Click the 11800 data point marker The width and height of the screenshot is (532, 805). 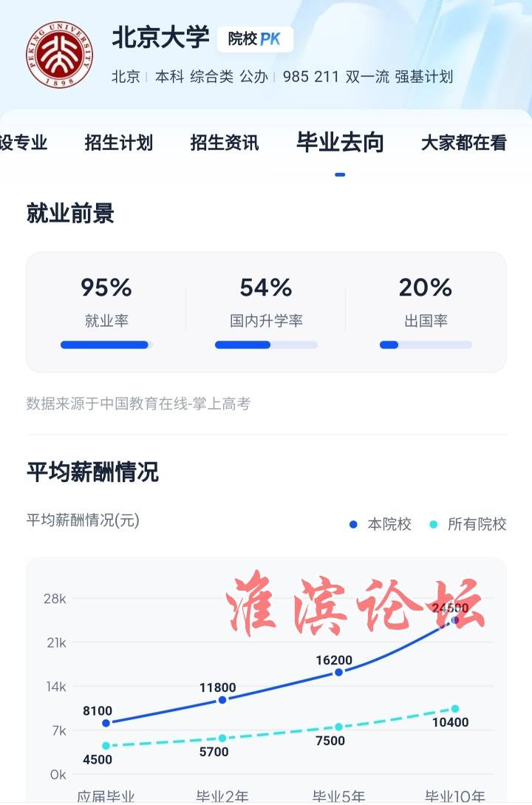[x=222, y=700]
